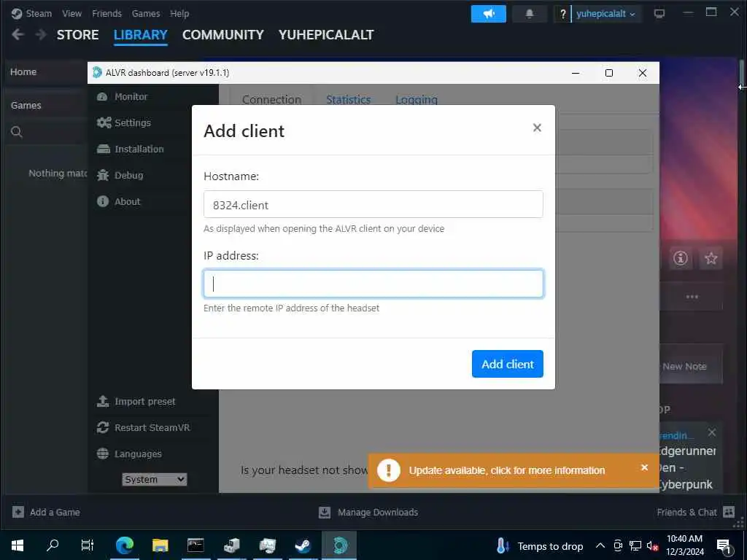The image size is (747, 560).
Task: Click the About info icon
Action: point(102,201)
